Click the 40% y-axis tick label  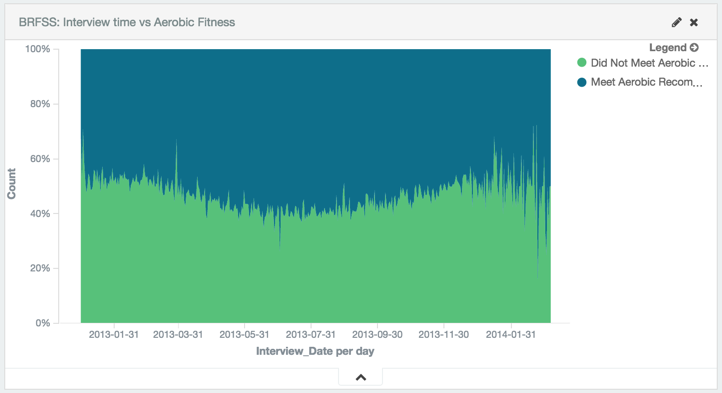(x=40, y=213)
